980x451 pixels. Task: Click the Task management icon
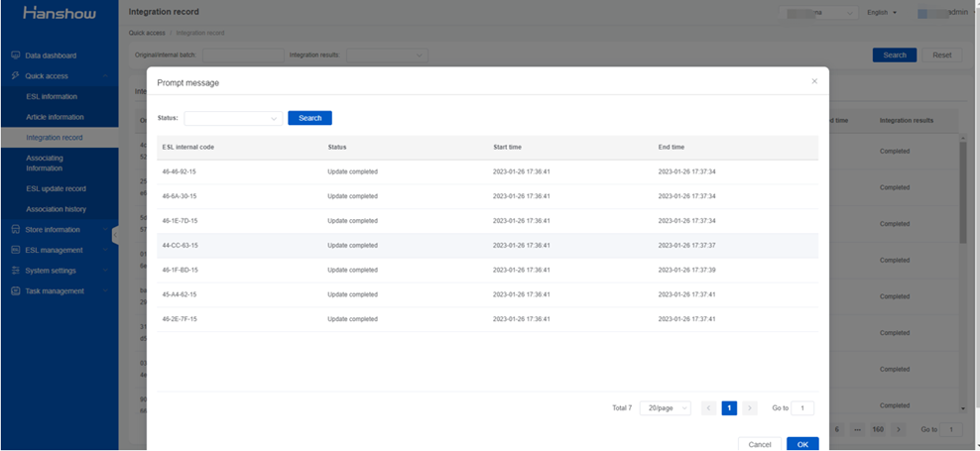[x=16, y=291]
